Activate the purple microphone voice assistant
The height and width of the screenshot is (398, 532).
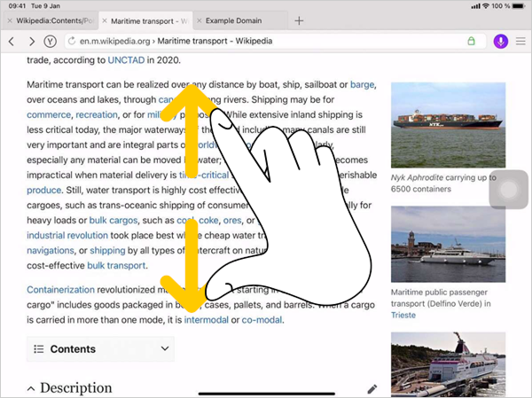click(500, 41)
